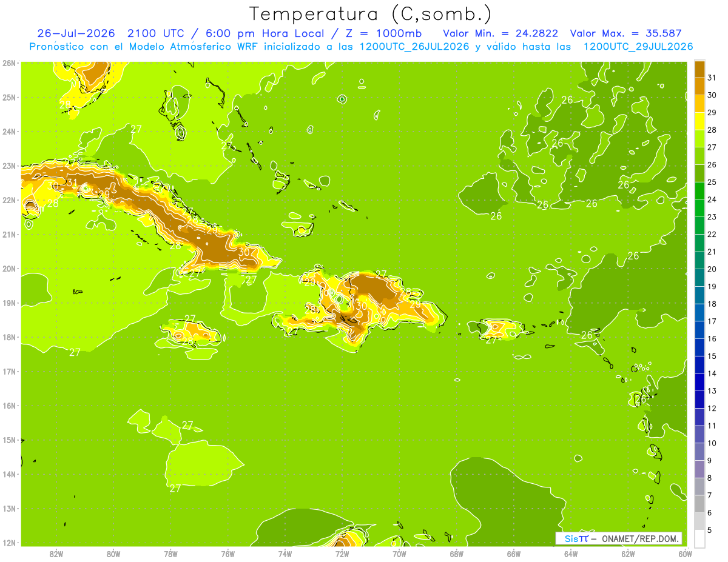Select the '26-Jul-2026' forecast date text

pos(76,33)
